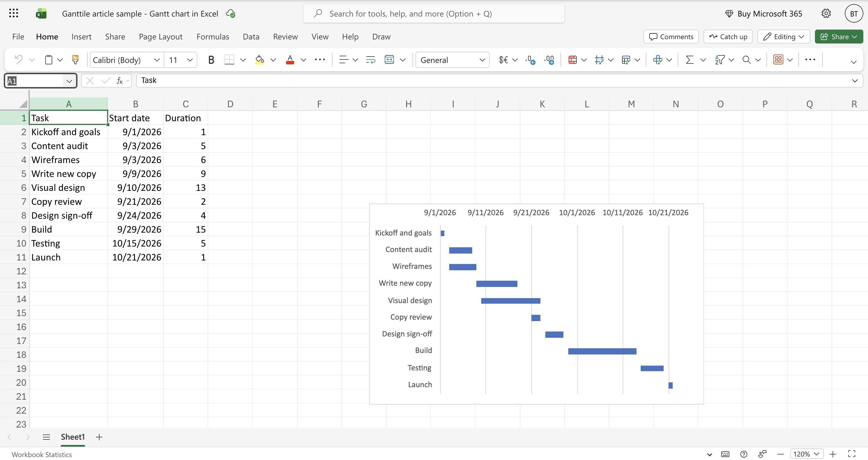Add a new sheet plus button
The image size is (868, 460).
tap(99, 437)
